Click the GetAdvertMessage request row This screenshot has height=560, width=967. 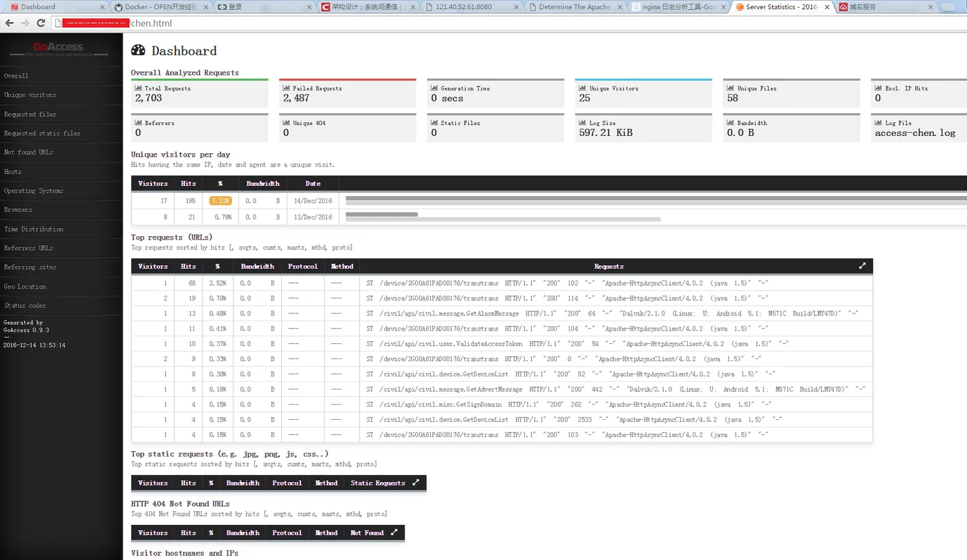point(501,389)
